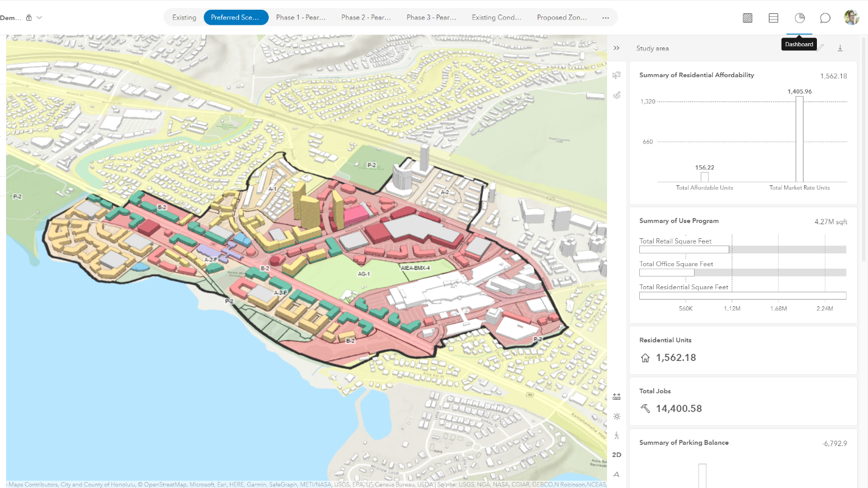Open the Dashboard pie chart icon
The image size is (868, 488).
point(799,18)
